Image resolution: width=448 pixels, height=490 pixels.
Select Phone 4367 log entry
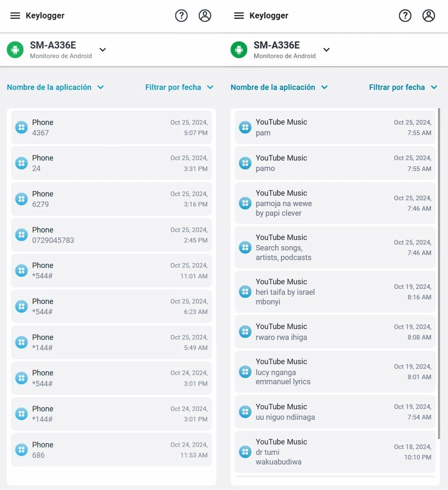pos(111,128)
